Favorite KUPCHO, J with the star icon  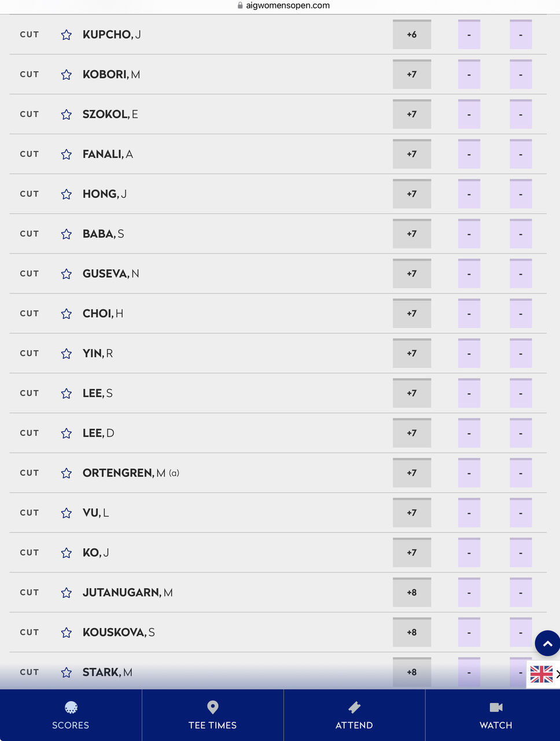[67, 35]
